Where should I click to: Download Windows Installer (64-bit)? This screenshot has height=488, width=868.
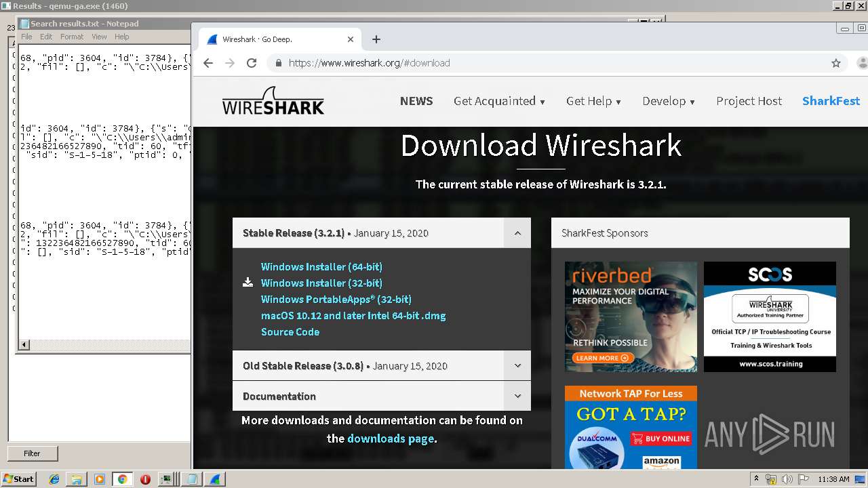(321, 267)
